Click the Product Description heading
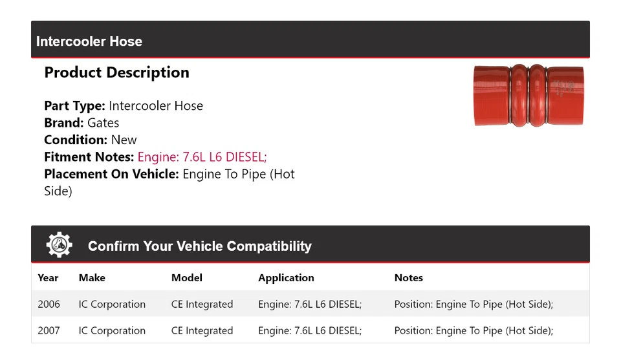The image size is (621, 364). click(116, 72)
